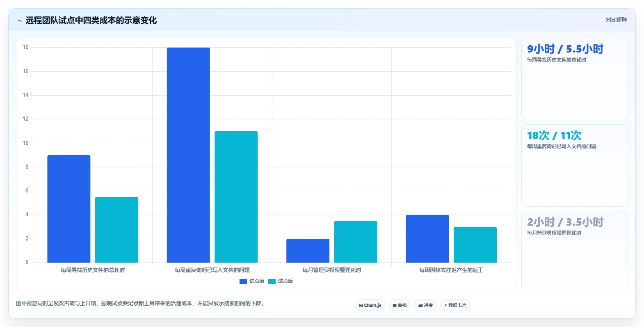The height and width of the screenshot is (327, 644).
Task: Click the x-axis label 每周因格式往返产生的返工
Action: 451,270
